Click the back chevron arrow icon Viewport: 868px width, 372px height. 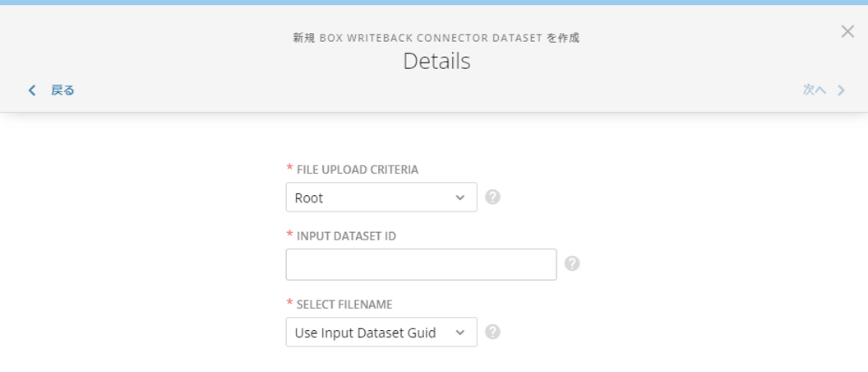pos(32,91)
